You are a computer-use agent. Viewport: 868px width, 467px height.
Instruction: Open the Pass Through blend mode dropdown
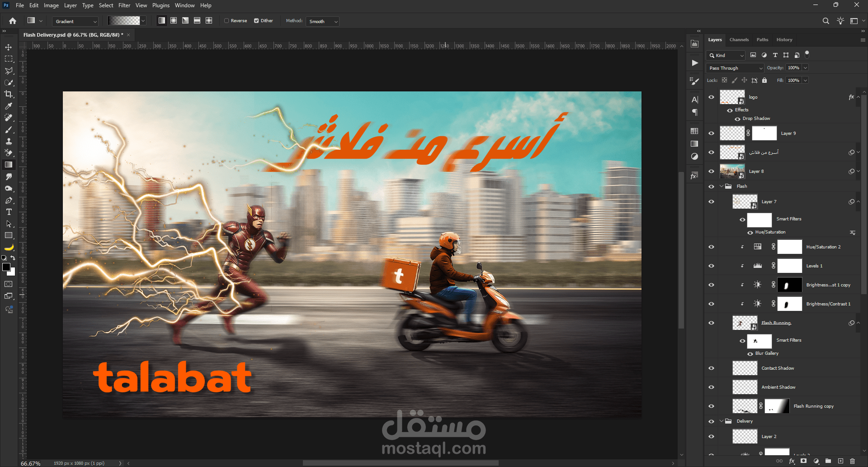pyautogui.click(x=735, y=68)
